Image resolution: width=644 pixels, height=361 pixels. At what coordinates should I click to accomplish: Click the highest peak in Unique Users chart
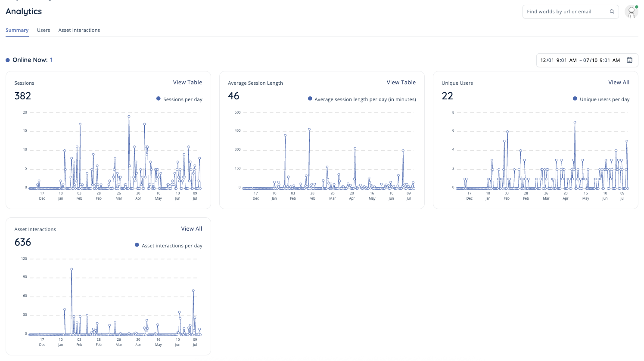(575, 122)
